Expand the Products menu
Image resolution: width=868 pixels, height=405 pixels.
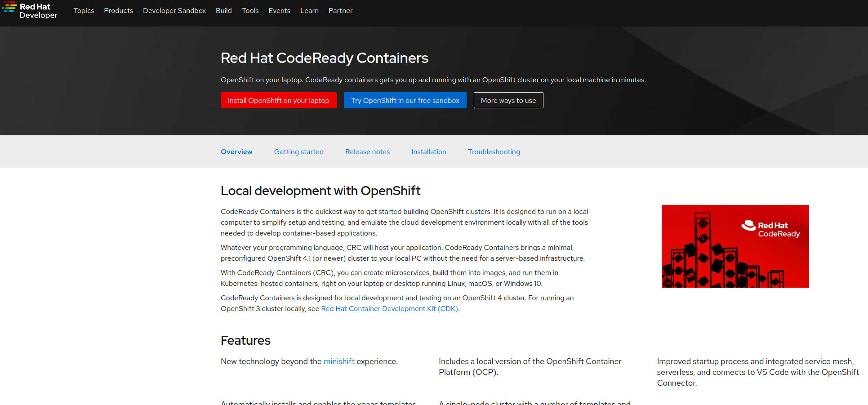(118, 11)
